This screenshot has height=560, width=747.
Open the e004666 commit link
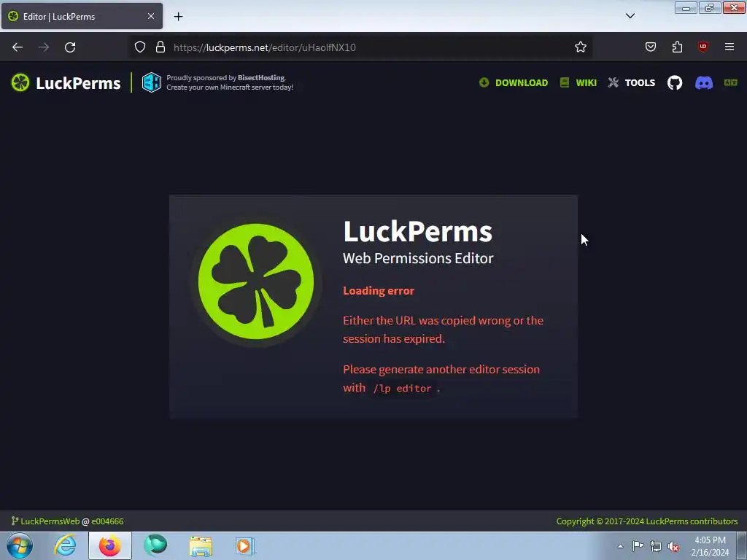107,521
